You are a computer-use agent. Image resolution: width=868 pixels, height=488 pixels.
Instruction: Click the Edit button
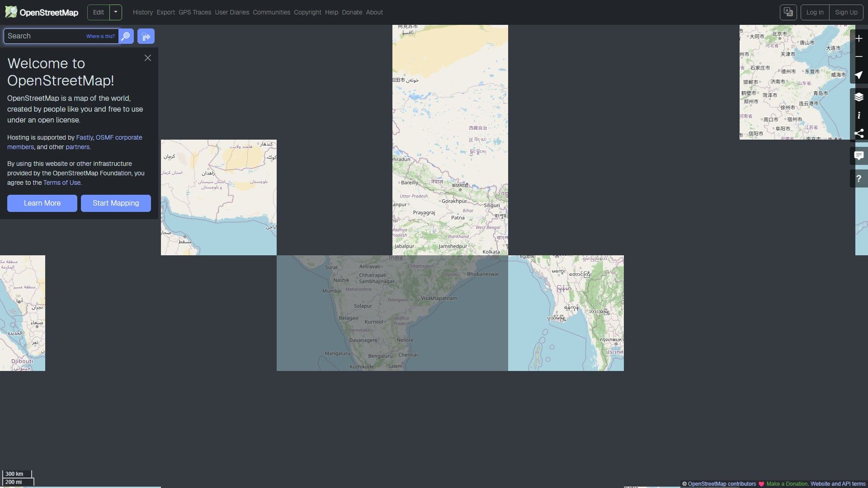coord(99,12)
